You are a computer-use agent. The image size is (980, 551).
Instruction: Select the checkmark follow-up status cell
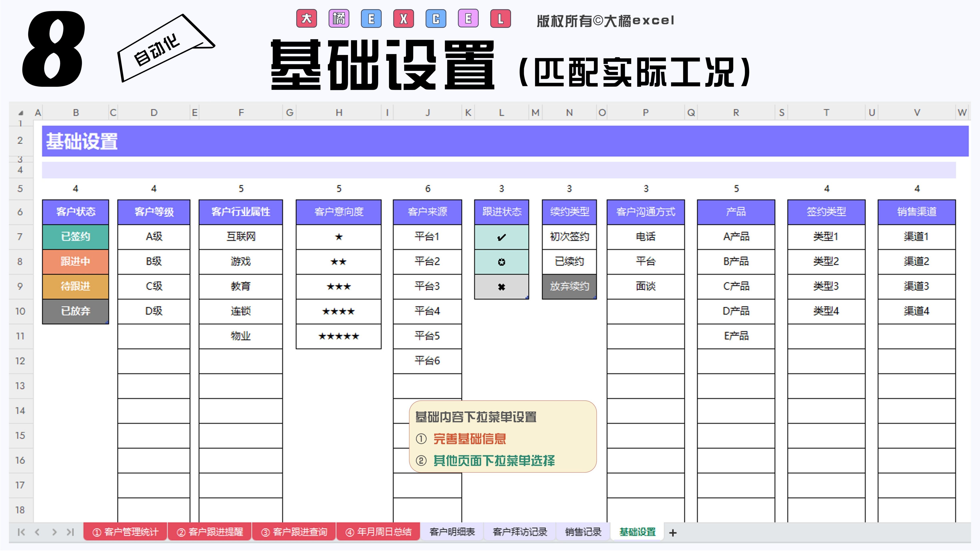pyautogui.click(x=501, y=237)
